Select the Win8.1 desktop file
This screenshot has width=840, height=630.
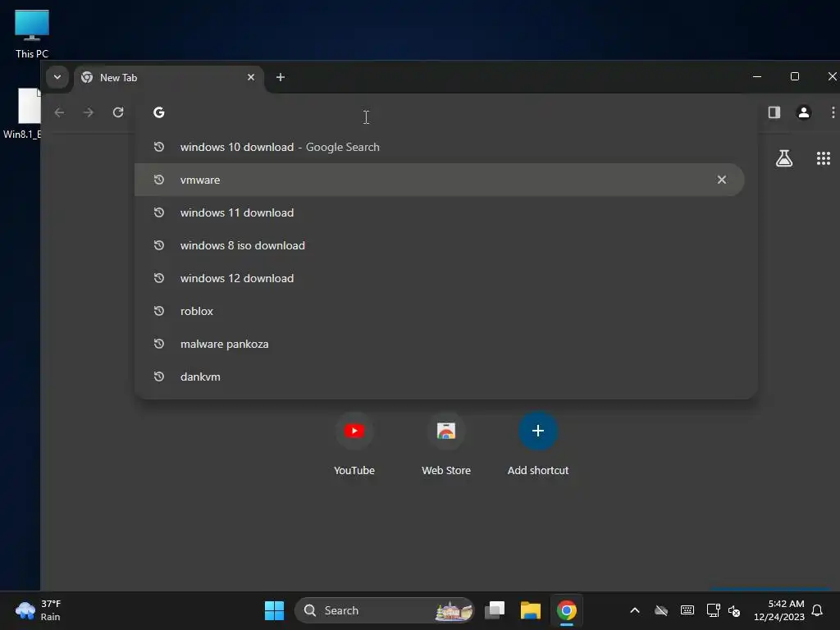[22, 113]
